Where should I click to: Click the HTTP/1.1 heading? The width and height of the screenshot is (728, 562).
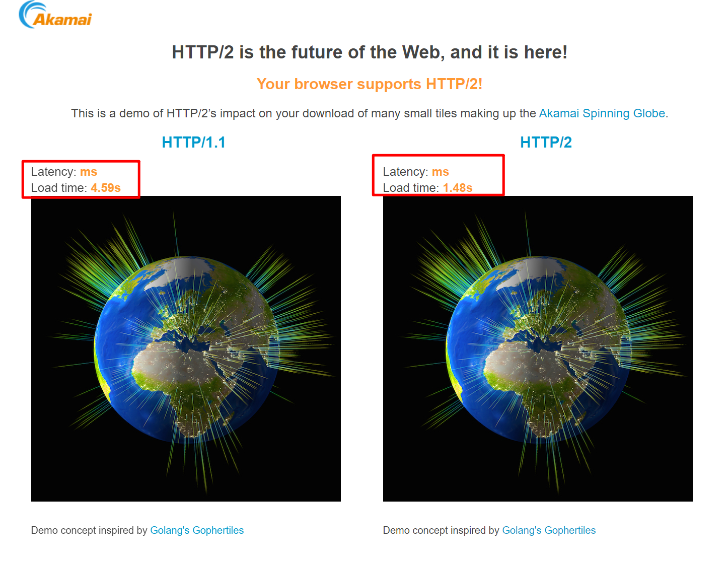(194, 143)
